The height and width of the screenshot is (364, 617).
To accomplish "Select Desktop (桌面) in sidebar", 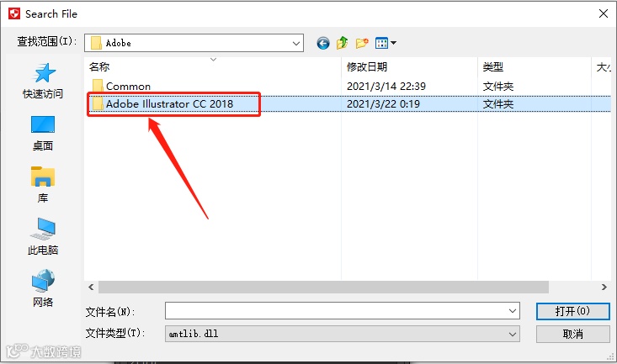I will tap(42, 134).
